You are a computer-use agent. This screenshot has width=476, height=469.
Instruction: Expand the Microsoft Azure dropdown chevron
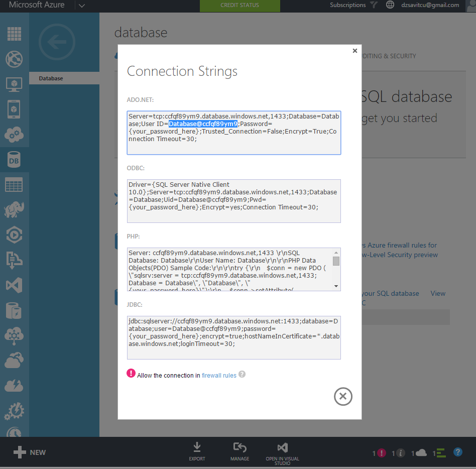click(82, 6)
